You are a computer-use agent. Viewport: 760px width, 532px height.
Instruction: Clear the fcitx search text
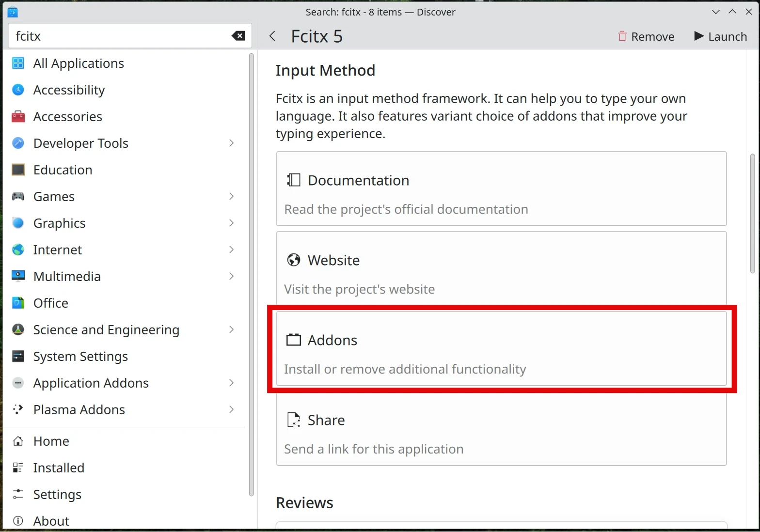click(238, 36)
